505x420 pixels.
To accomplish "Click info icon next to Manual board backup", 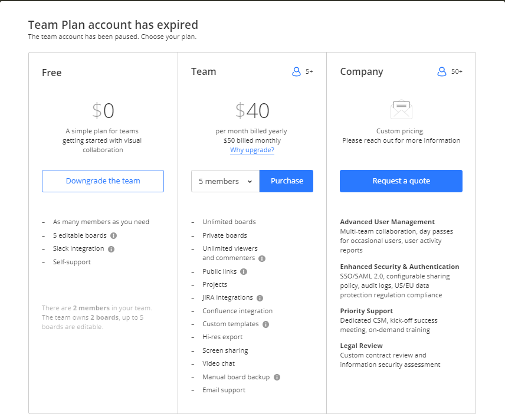I will (x=277, y=377).
